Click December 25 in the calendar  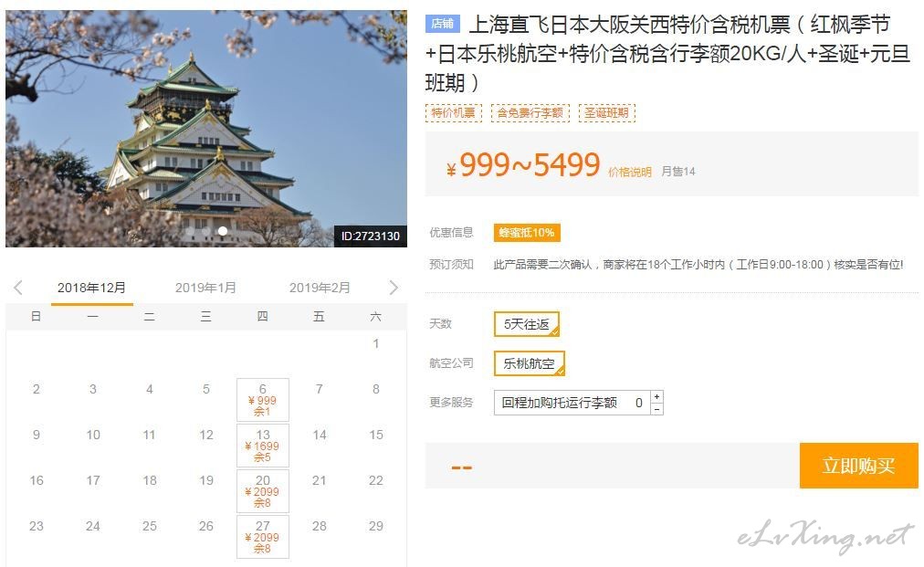[150, 526]
